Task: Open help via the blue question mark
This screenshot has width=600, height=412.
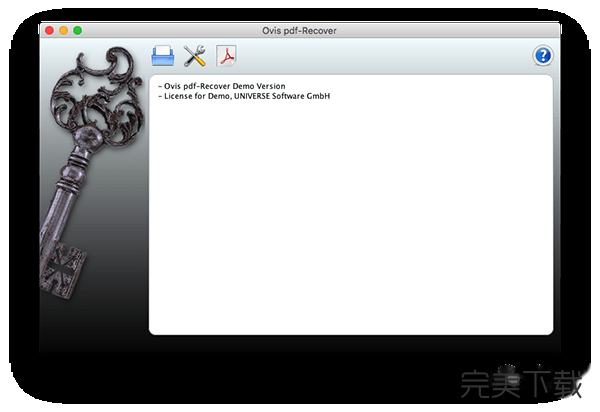Action: (x=543, y=56)
